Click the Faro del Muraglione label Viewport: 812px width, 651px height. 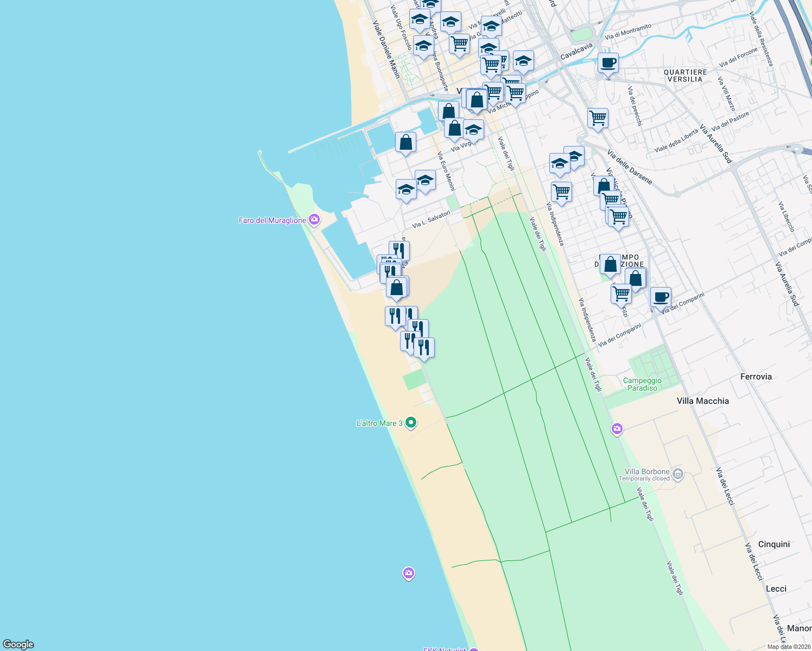[x=271, y=219]
